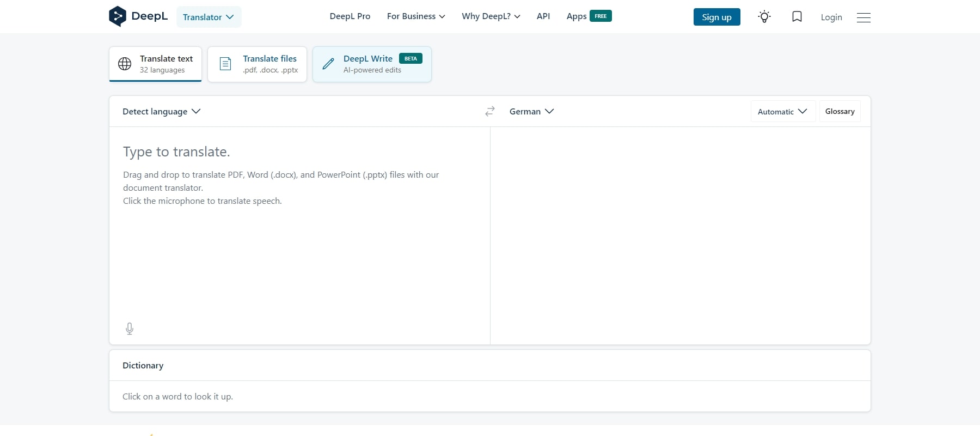
Task: Click the Dictionary section header
Action: point(143,365)
